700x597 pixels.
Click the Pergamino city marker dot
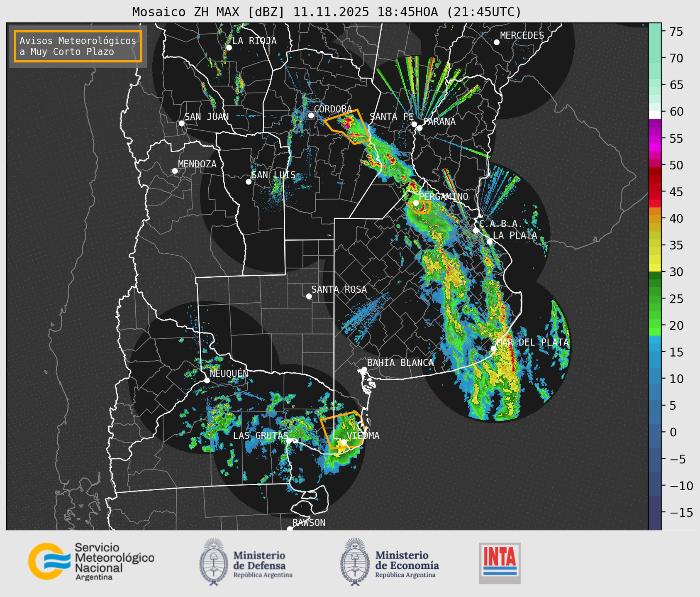416,203
